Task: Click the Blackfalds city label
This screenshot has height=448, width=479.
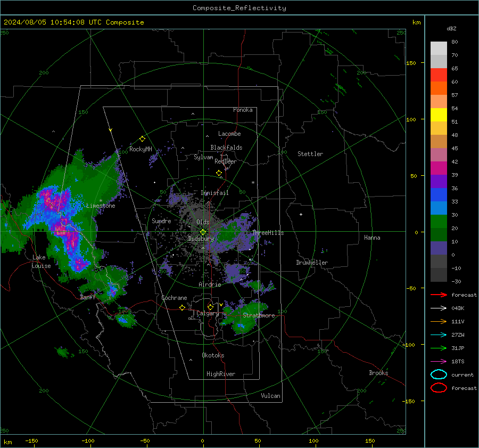Action: [226, 148]
